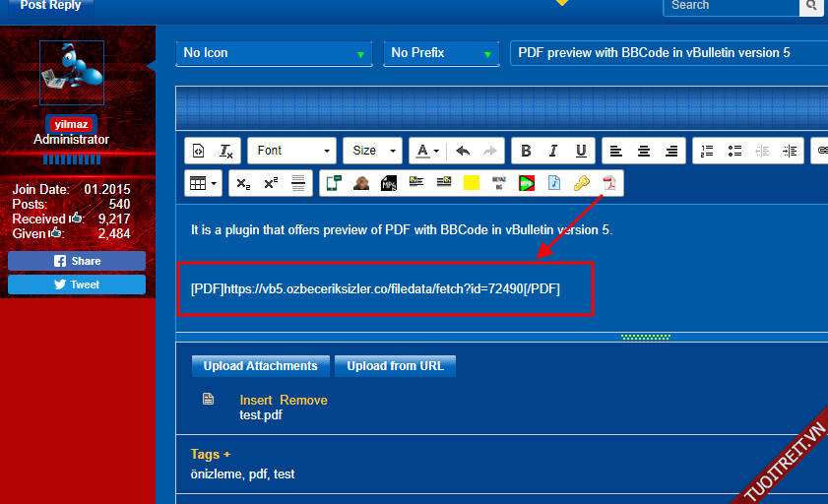The width and height of the screenshot is (828, 504).
Task: Toggle bold formatting
Action: pyautogui.click(x=526, y=151)
